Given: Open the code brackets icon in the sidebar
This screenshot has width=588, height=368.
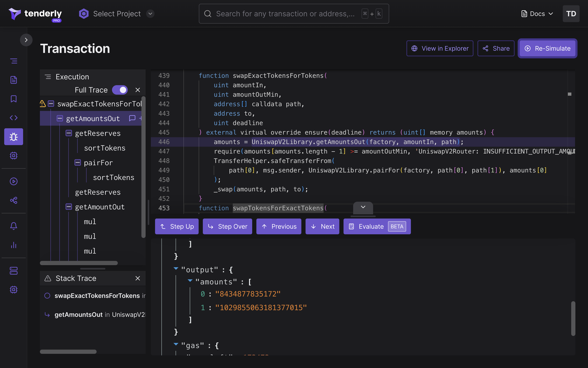Looking at the screenshot, I should point(14,118).
